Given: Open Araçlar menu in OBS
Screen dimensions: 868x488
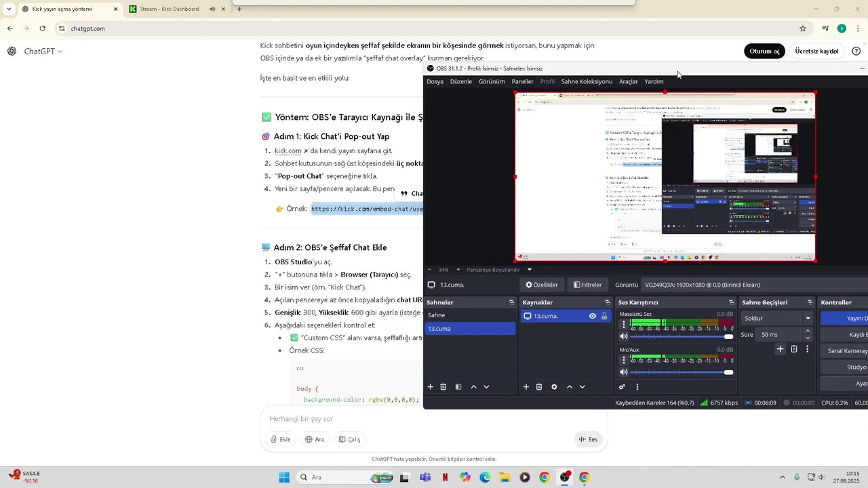Looking at the screenshot, I should (629, 81).
